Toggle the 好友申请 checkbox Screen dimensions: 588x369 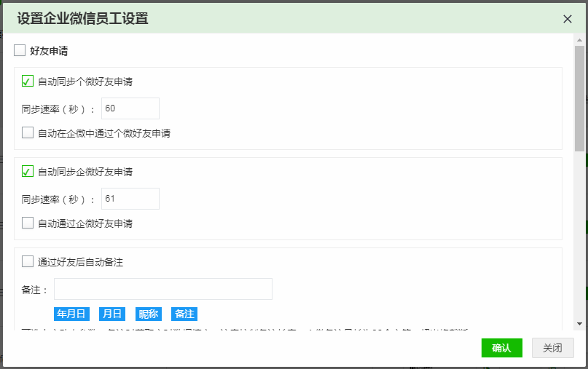coord(20,51)
